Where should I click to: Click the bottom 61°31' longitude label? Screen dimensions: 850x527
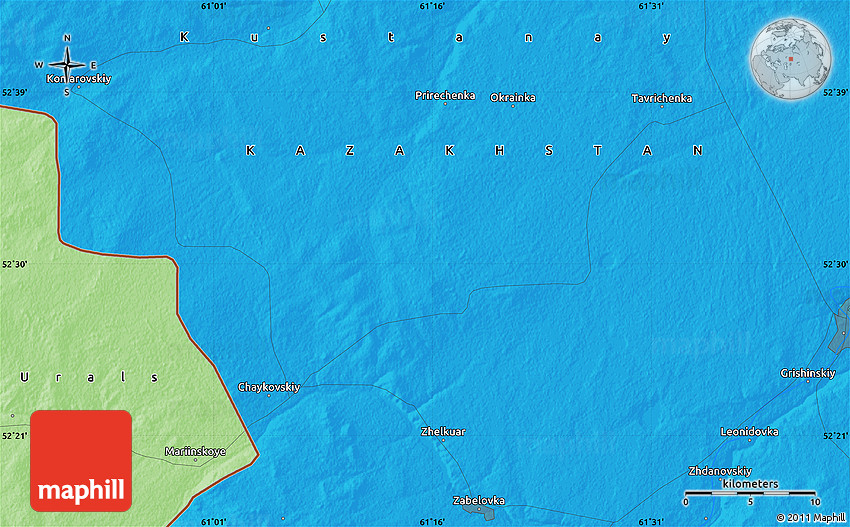[x=651, y=522]
